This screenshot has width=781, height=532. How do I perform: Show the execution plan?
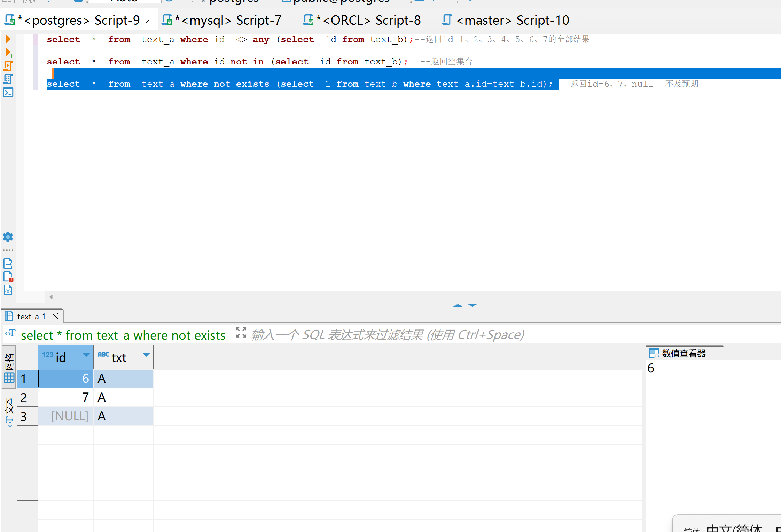coord(8,79)
